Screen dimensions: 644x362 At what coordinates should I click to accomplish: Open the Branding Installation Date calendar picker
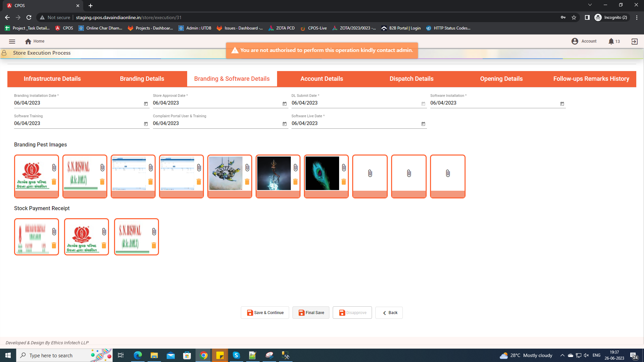click(x=146, y=104)
